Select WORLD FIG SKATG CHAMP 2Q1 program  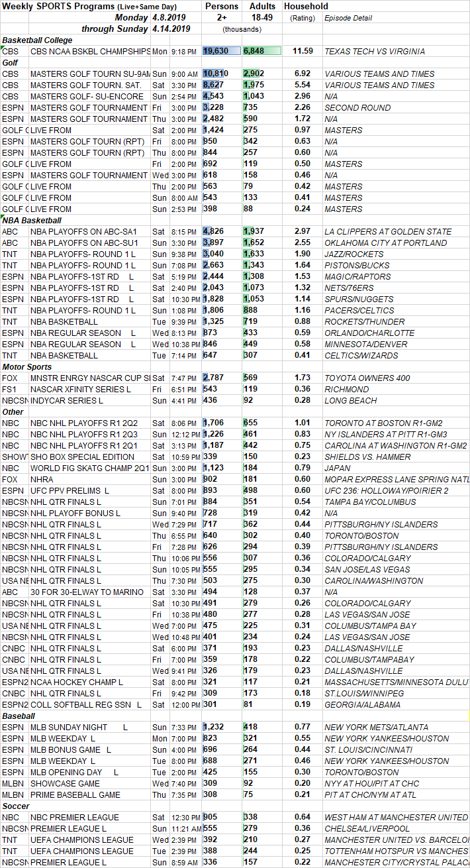[x=90, y=468]
